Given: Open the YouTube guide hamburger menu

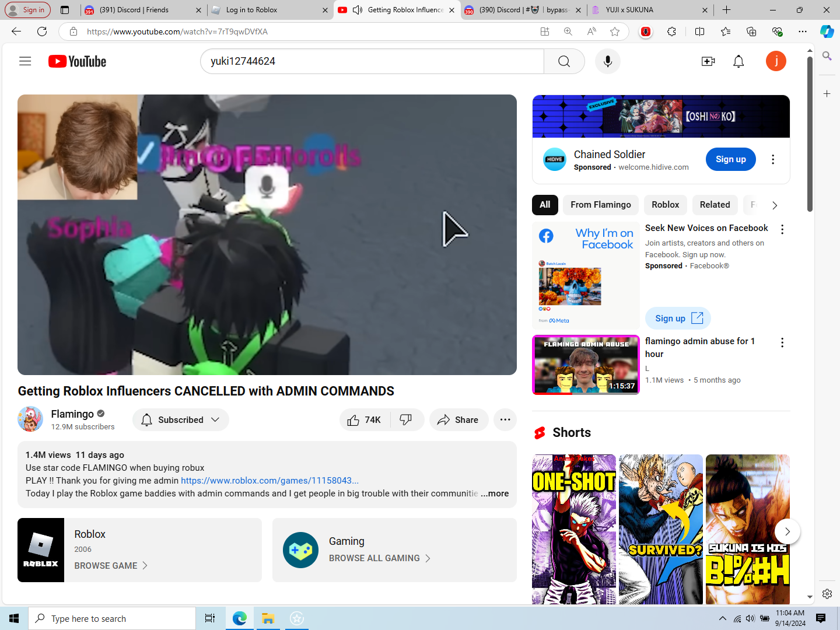Looking at the screenshot, I should point(25,61).
